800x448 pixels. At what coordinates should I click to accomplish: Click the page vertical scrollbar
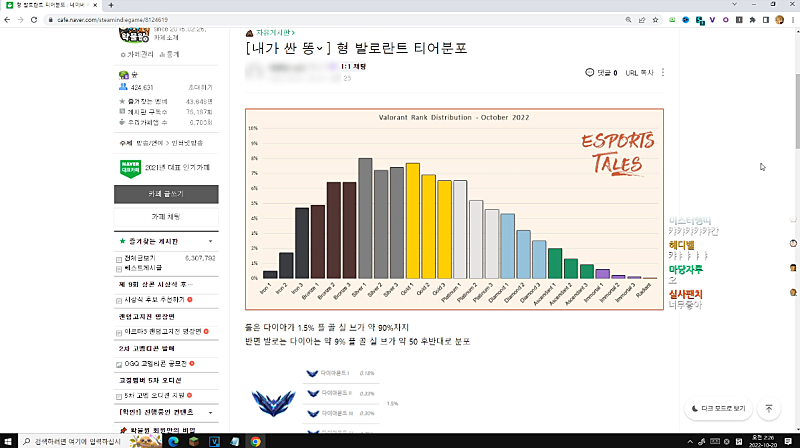tap(796, 110)
